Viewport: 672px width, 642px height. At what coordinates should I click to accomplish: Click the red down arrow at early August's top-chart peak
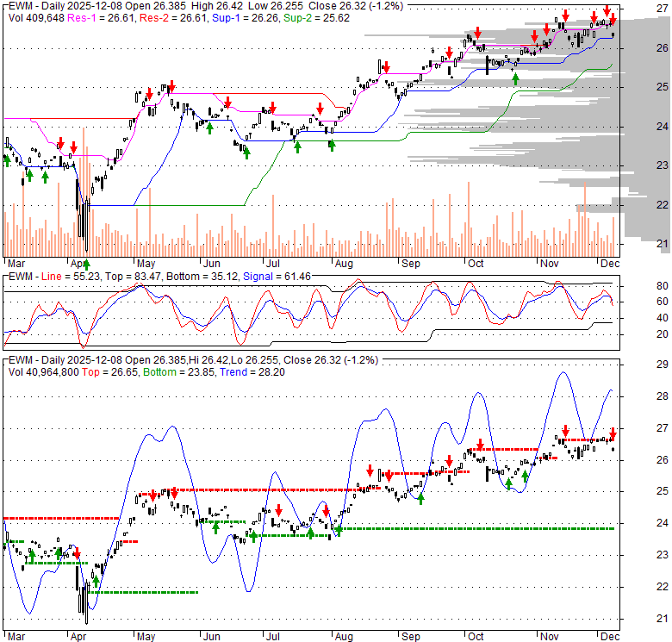(x=385, y=65)
